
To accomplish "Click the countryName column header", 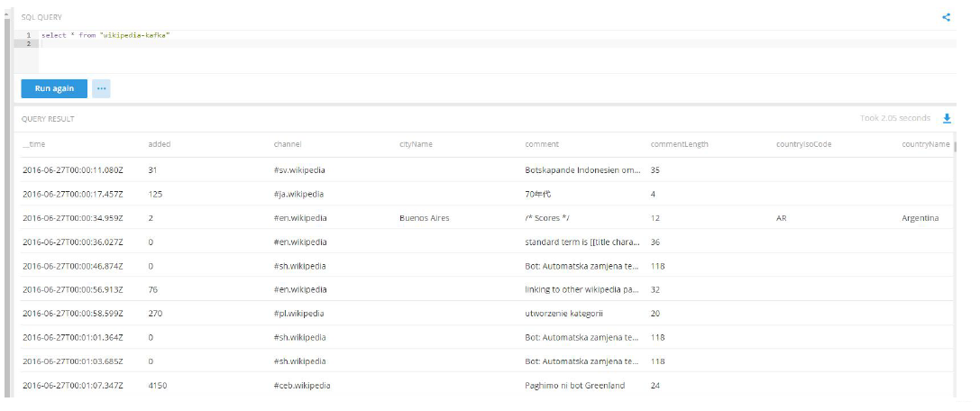I will [x=925, y=144].
